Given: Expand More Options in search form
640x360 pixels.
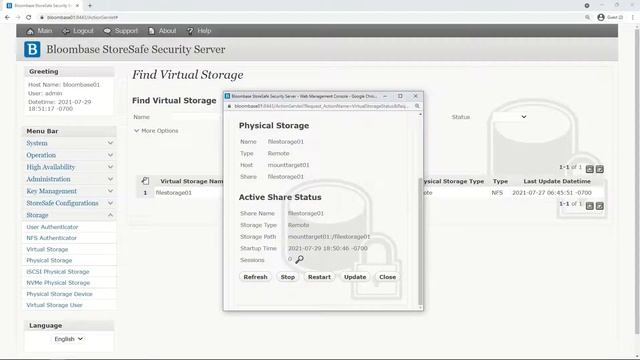Looking at the screenshot, I should pos(156,131).
